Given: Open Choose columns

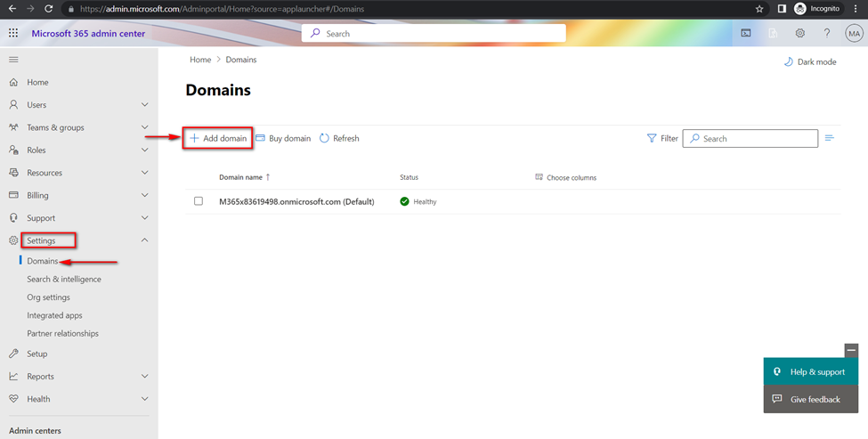Looking at the screenshot, I should click(565, 178).
